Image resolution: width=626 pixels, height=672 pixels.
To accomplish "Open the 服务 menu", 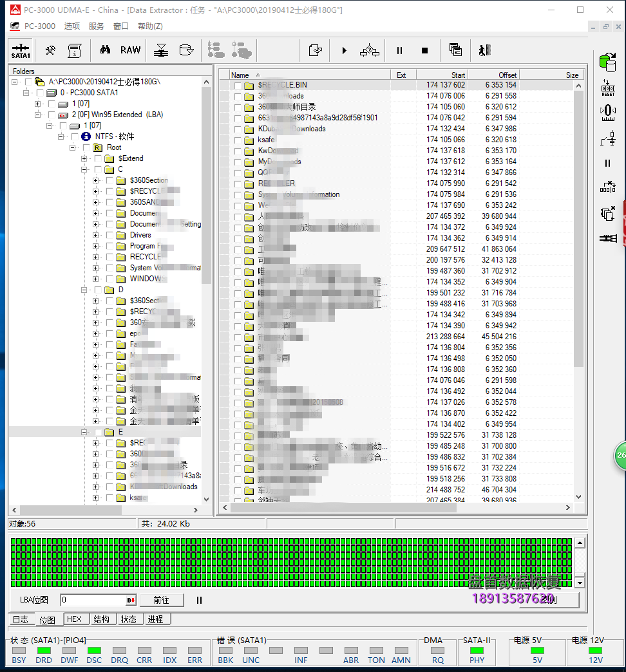I will [97, 26].
